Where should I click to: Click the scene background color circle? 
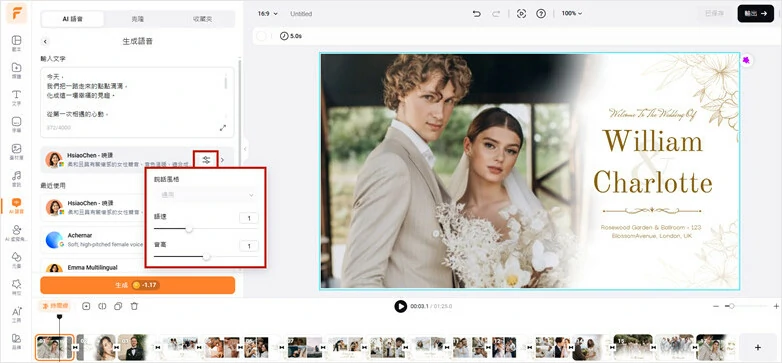pyautogui.click(x=261, y=36)
